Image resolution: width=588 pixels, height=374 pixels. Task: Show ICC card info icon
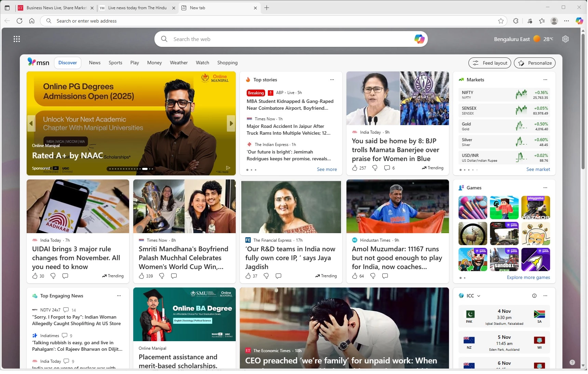coord(534,296)
